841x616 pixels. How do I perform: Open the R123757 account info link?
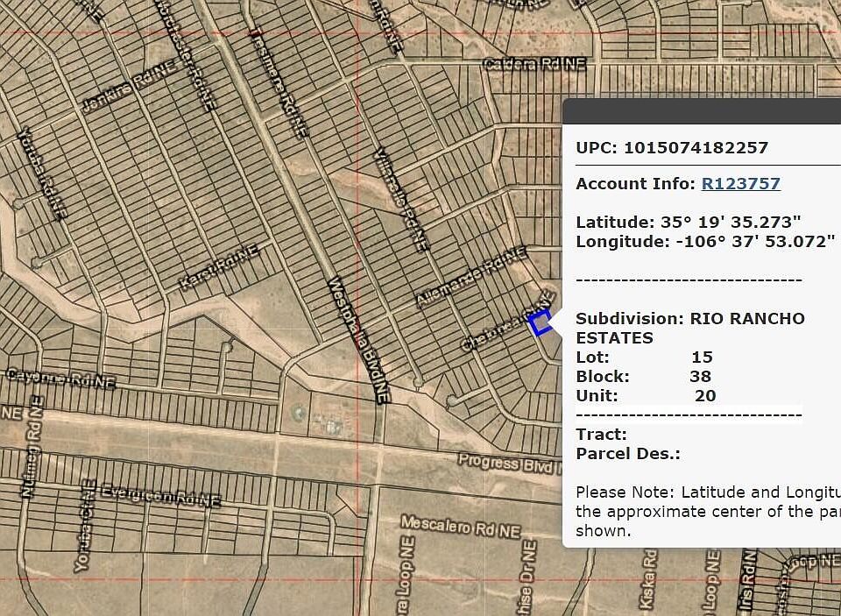741,184
